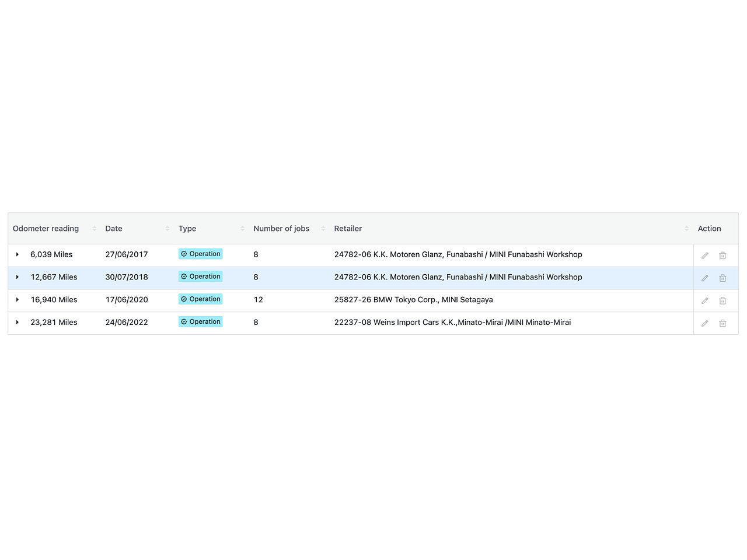
Task: Edit the 6,039 Miles record
Action: pos(704,256)
